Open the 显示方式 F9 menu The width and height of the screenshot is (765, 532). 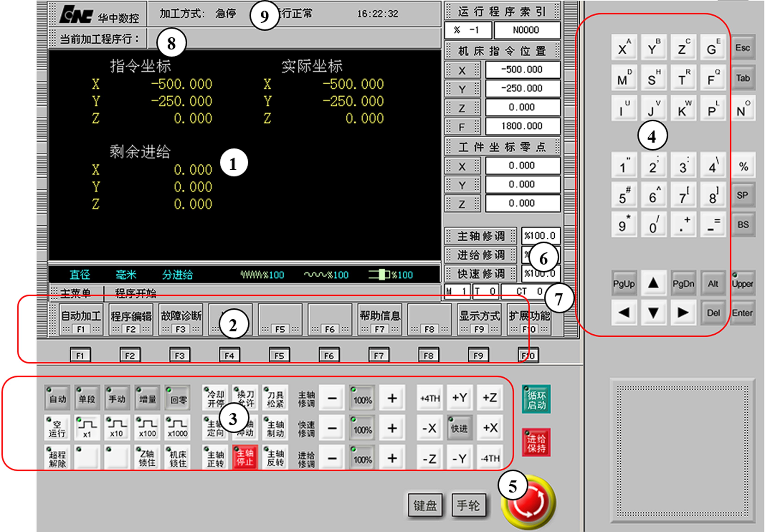click(480, 319)
